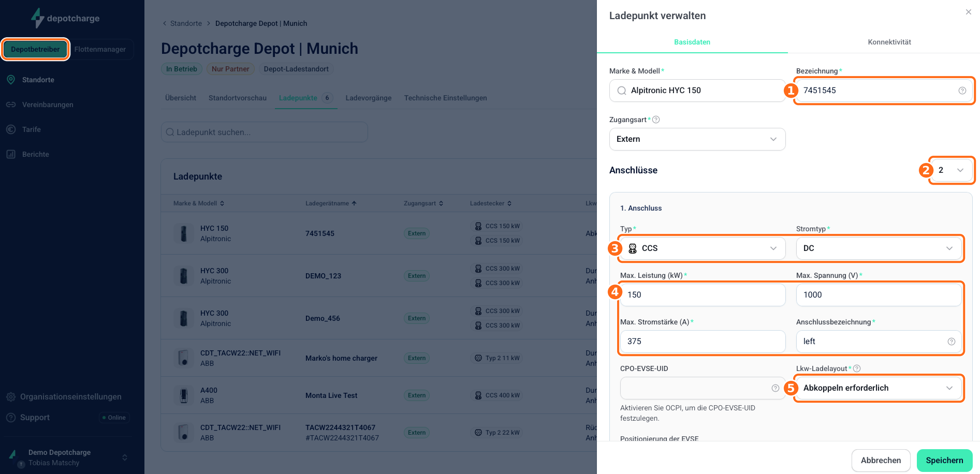The height and width of the screenshot is (474, 980).
Task: Sort by Marke & Modell column
Action: (199, 203)
